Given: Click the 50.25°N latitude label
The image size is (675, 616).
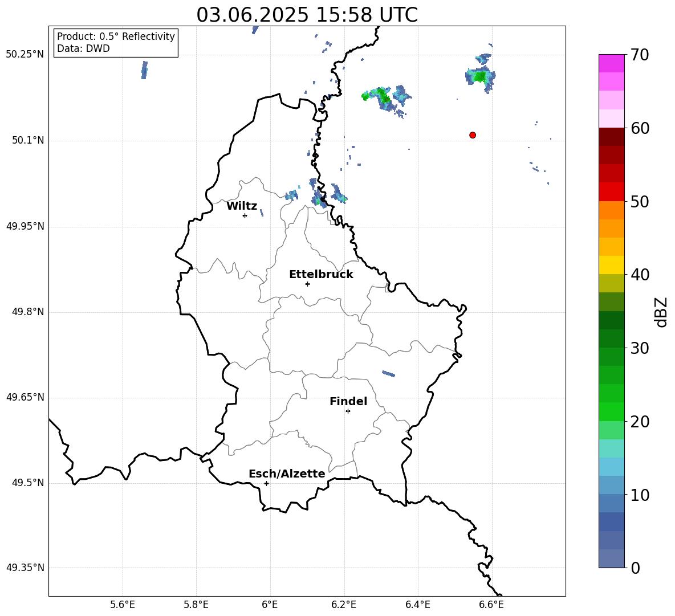Looking at the screenshot, I should (x=25, y=55).
